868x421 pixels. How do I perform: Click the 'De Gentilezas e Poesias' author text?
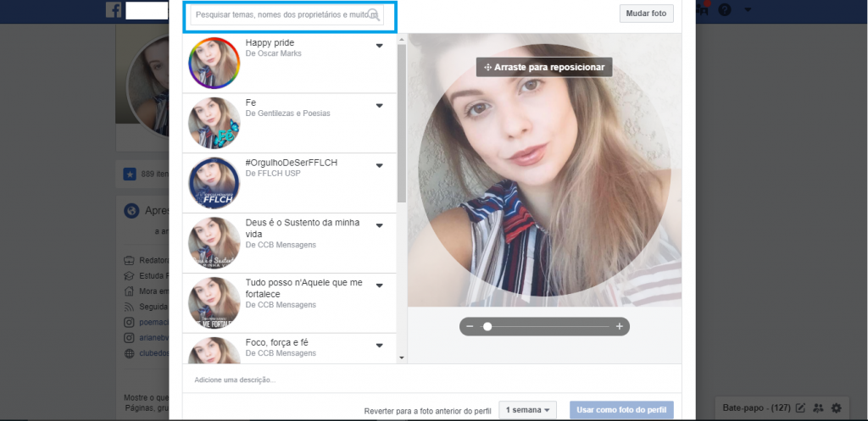[288, 114]
